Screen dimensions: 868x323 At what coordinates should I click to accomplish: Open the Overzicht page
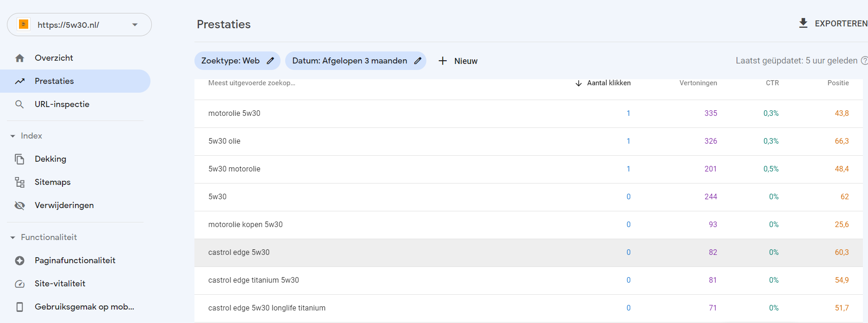tap(54, 58)
